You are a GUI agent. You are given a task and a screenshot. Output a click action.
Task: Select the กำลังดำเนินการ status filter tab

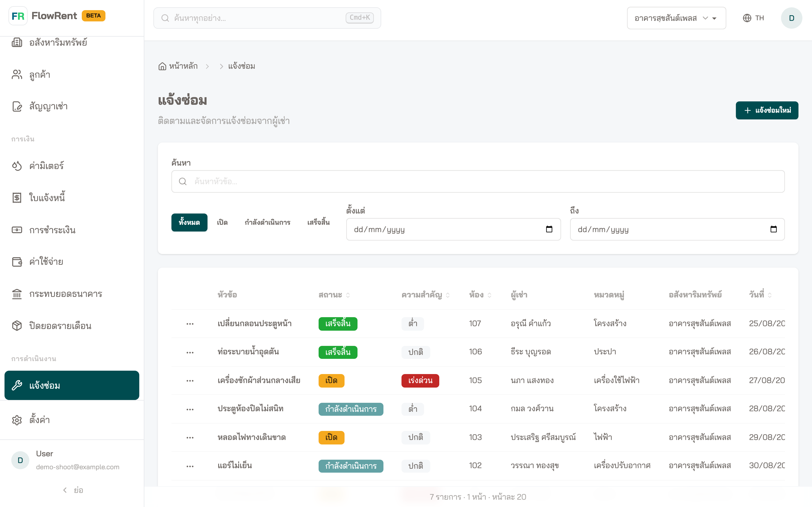(x=267, y=222)
